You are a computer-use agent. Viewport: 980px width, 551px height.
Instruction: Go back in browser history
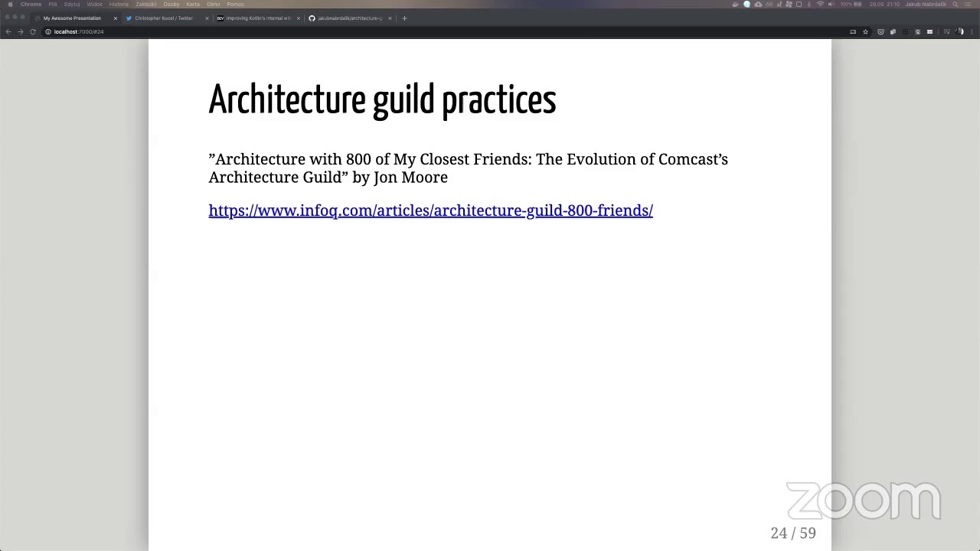(x=8, y=31)
